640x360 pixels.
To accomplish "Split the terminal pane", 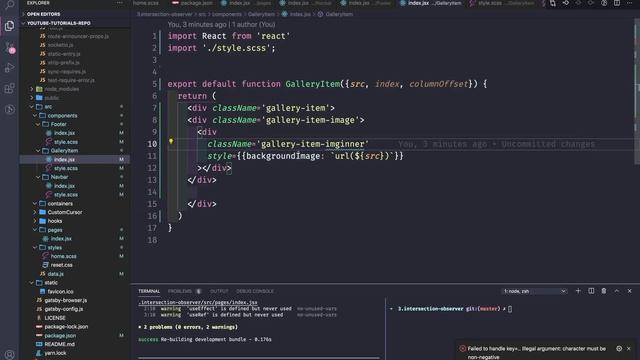I will pyautogui.click(x=591, y=291).
